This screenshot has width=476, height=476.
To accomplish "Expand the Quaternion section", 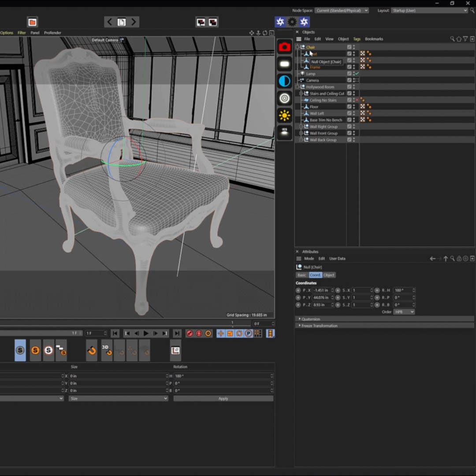I will tap(311, 319).
